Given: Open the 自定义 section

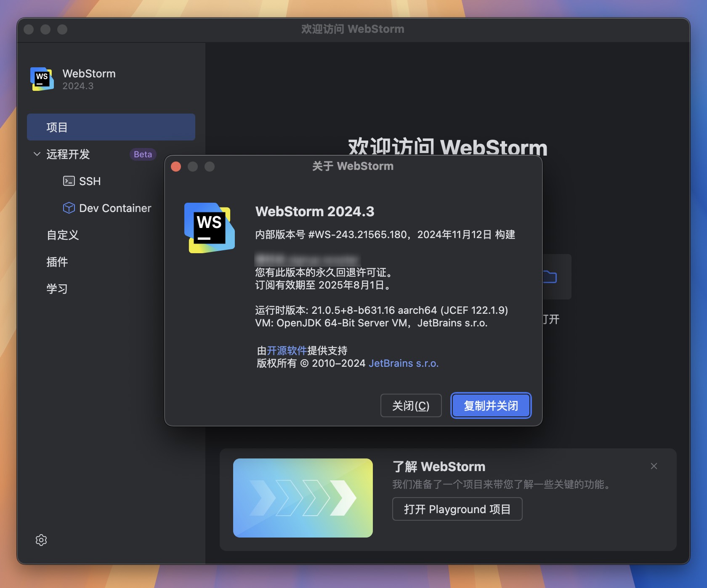Looking at the screenshot, I should point(63,235).
